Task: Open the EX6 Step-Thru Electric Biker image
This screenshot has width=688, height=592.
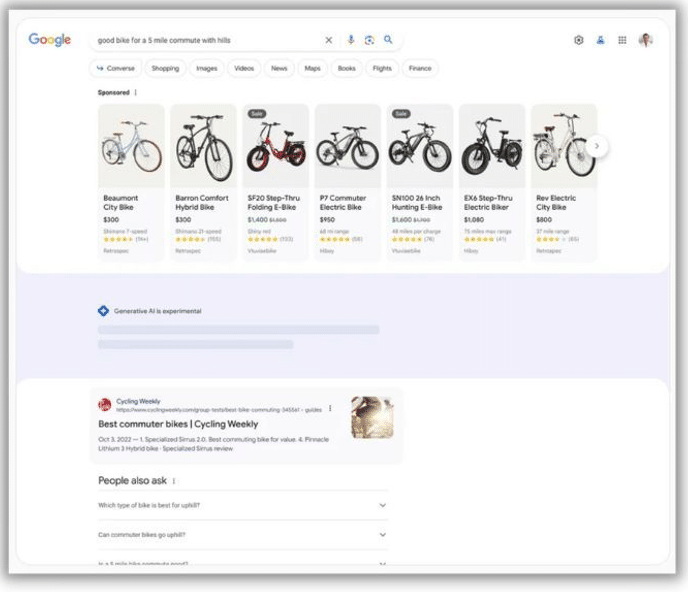Action: coord(492,146)
